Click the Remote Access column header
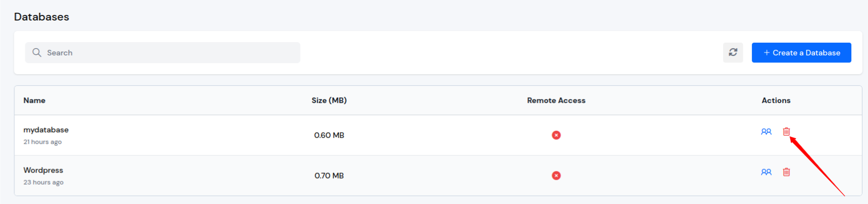 click(556, 100)
